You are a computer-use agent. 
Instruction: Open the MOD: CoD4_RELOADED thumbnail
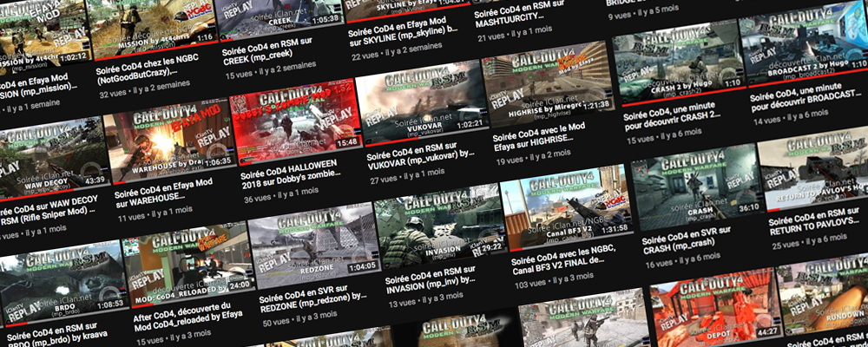(x=187, y=265)
